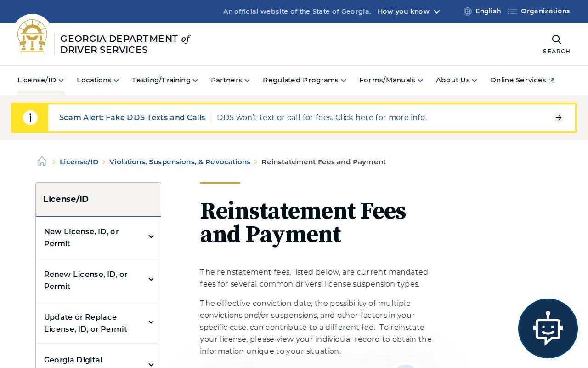Expand the Regulated Programs menu
This screenshot has height=368, width=588.
(305, 80)
